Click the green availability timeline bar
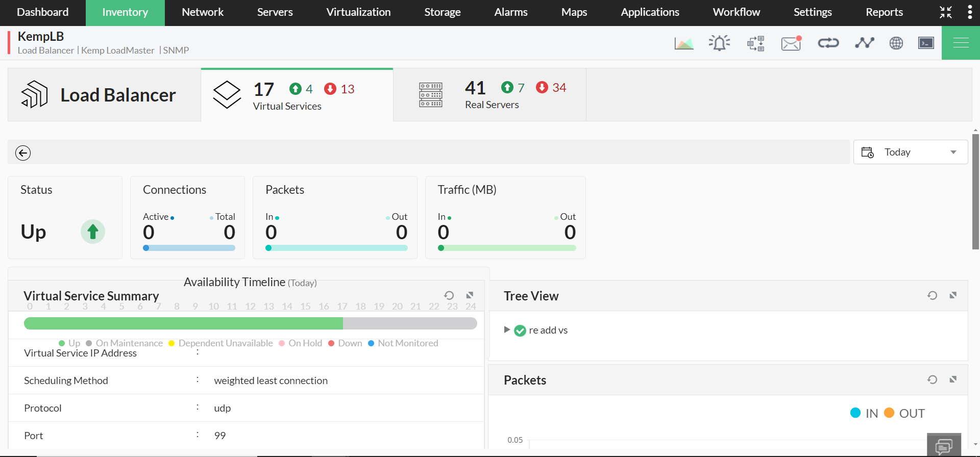This screenshot has height=457, width=980. click(x=183, y=323)
